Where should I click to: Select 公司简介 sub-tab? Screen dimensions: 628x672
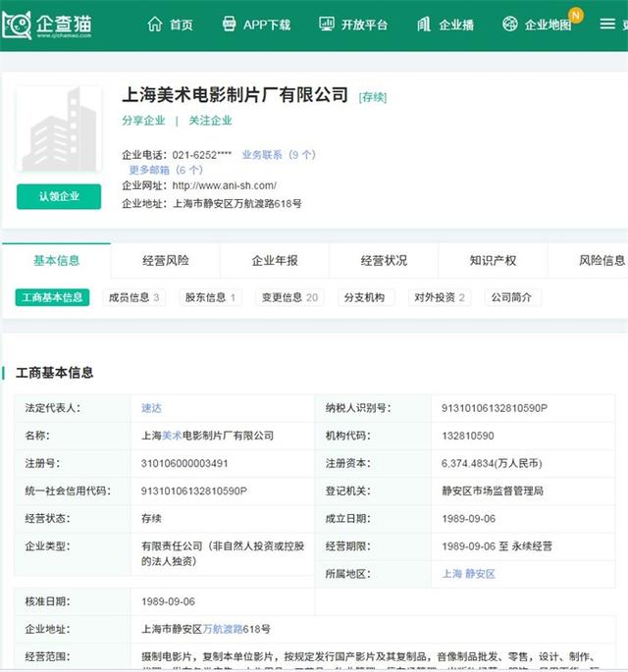tap(512, 297)
